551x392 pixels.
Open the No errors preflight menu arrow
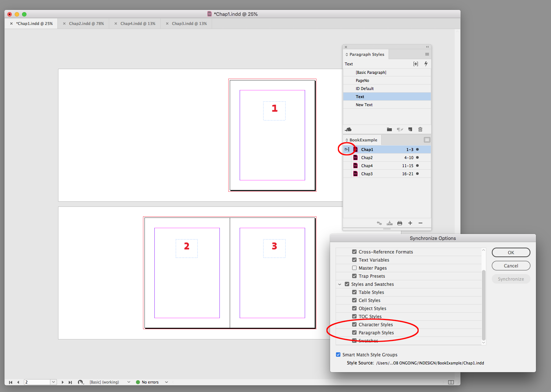tap(167, 382)
